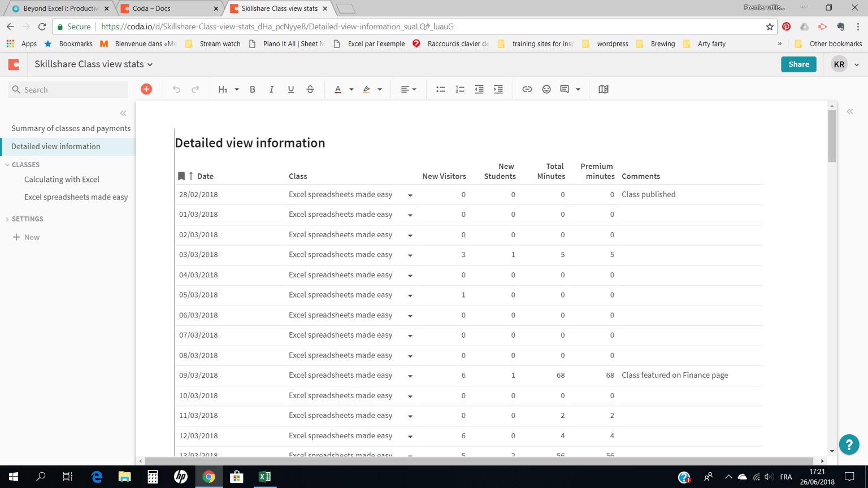
Task: Open Windows Start menu
Action: (14, 477)
